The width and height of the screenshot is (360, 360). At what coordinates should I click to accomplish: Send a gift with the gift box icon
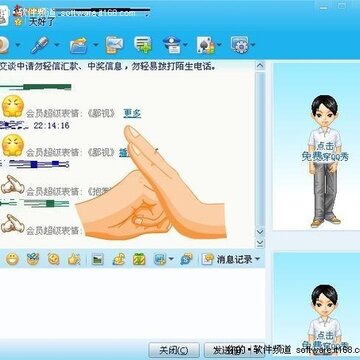click(139, 259)
